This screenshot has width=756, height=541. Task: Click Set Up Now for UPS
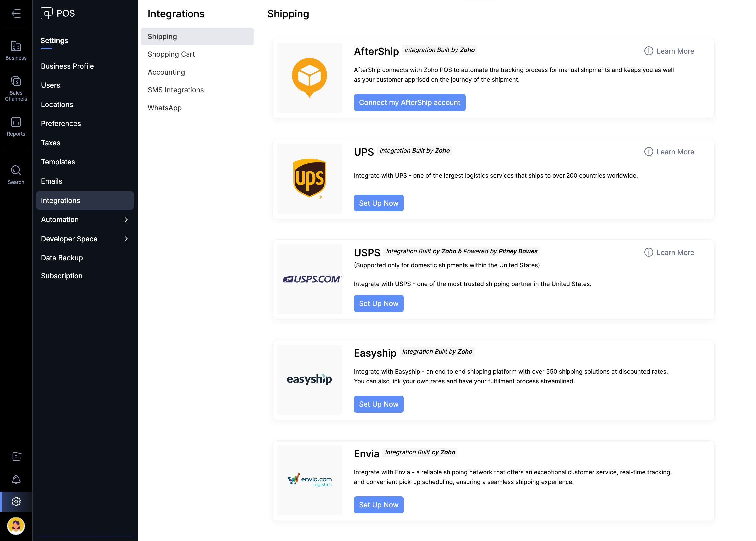[378, 203]
